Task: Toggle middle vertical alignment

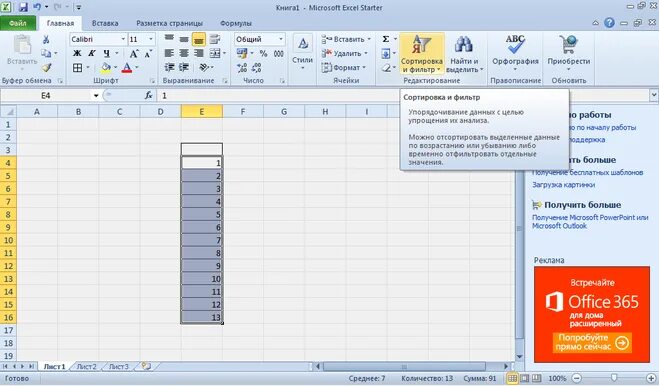Action: pyautogui.click(x=184, y=39)
